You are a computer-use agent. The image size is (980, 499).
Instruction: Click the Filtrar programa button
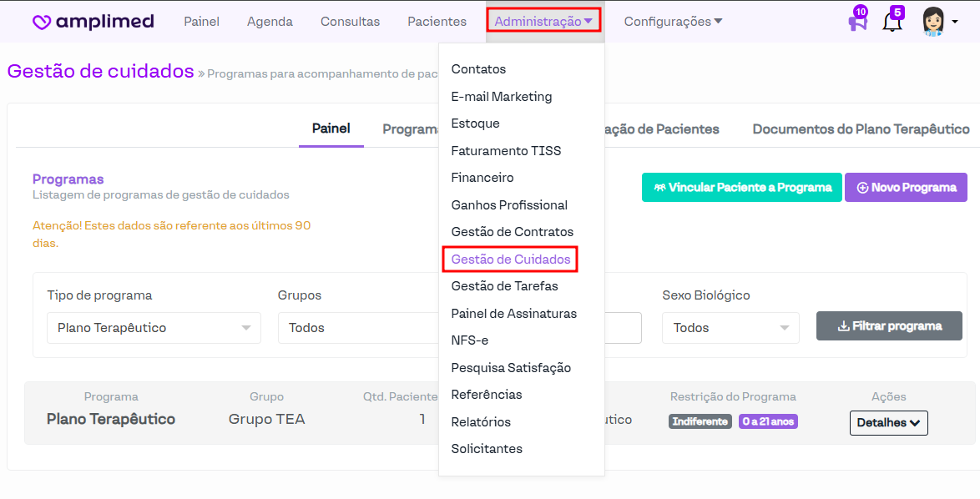[x=889, y=326]
